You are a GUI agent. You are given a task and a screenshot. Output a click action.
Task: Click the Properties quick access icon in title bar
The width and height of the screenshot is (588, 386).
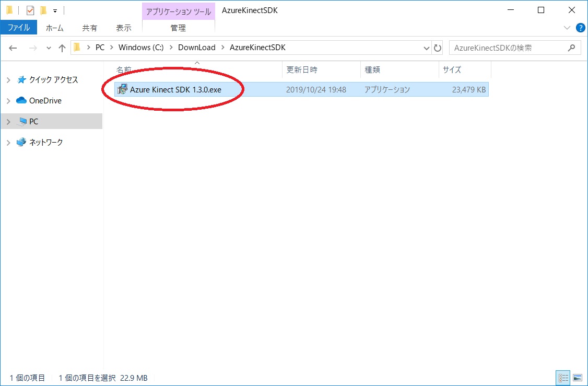pyautogui.click(x=30, y=10)
